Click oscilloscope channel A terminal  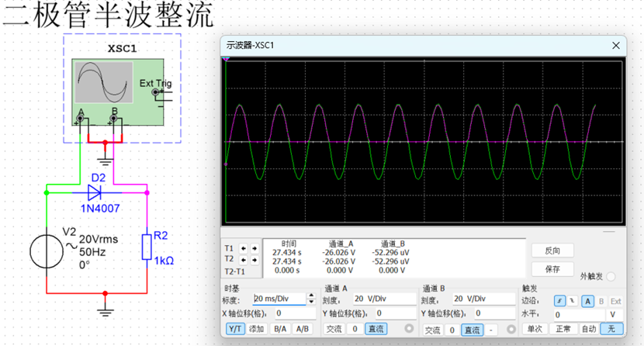click(x=81, y=119)
